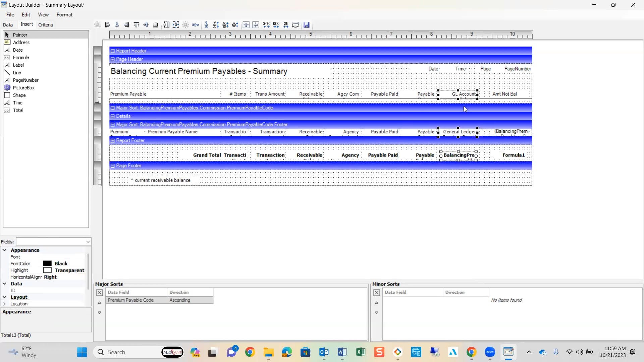Pick the Shape tool

coord(19,95)
